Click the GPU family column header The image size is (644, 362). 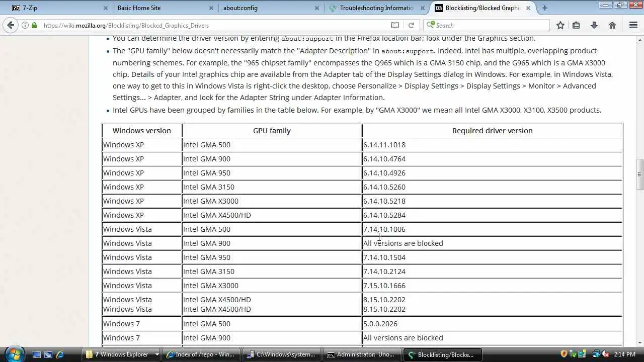pos(272,130)
